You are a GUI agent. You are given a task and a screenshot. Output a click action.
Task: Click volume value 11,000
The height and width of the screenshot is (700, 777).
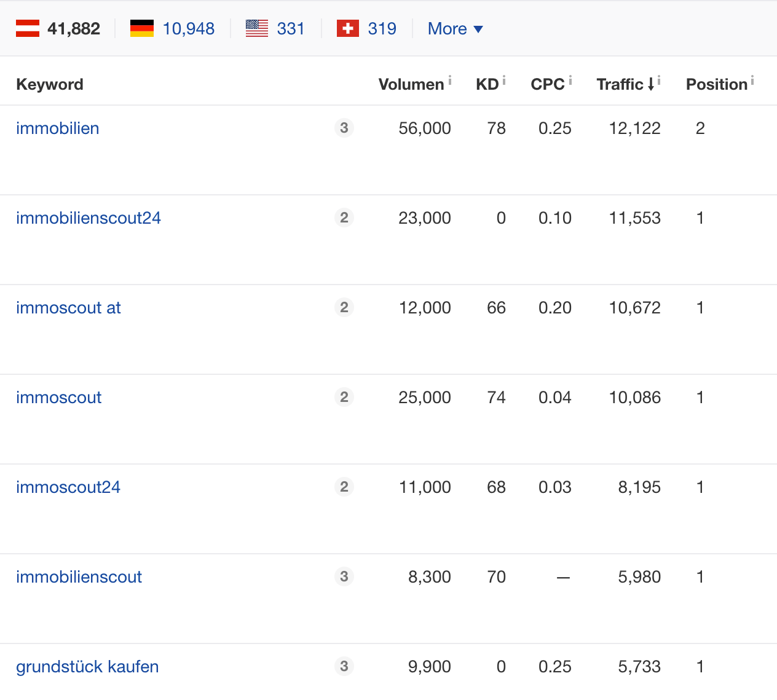(425, 487)
